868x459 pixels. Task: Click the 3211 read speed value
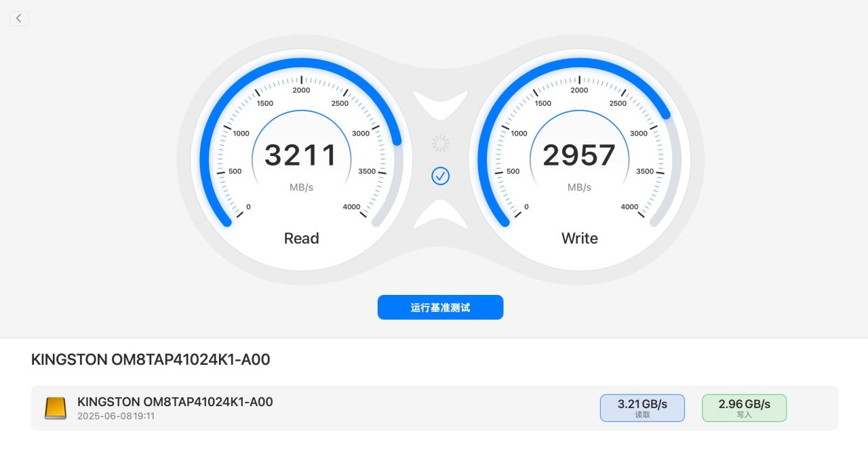click(x=300, y=155)
